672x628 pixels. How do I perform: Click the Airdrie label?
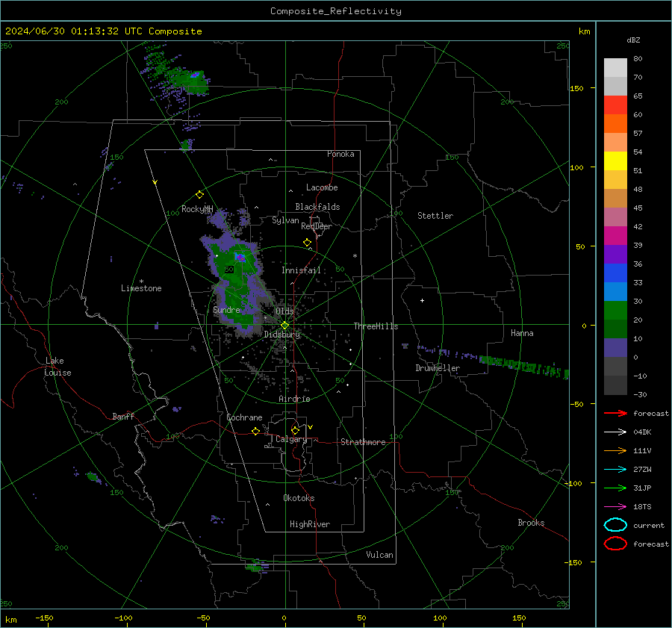coord(294,399)
